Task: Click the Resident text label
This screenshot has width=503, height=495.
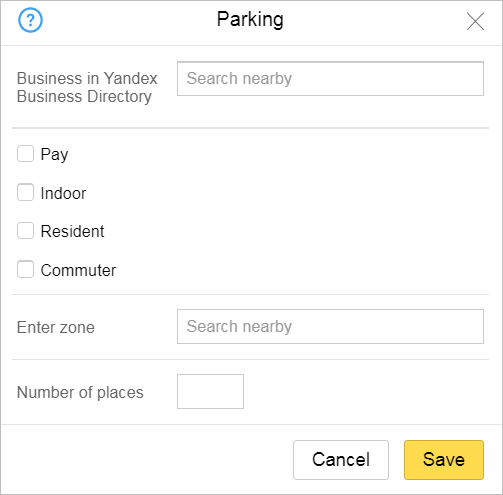Action: pyautogui.click(x=72, y=231)
